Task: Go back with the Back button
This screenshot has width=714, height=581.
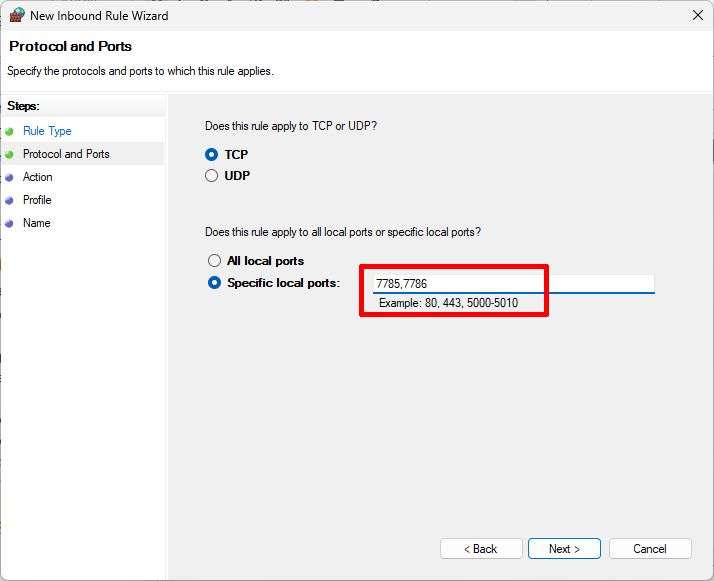Action: [481, 549]
